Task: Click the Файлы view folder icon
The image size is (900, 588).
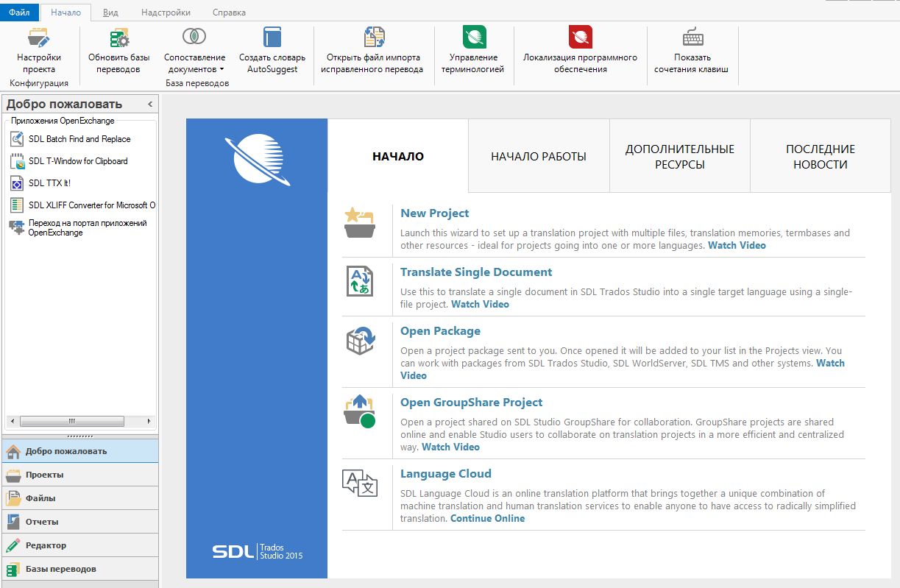Action: tap(13, 498)
